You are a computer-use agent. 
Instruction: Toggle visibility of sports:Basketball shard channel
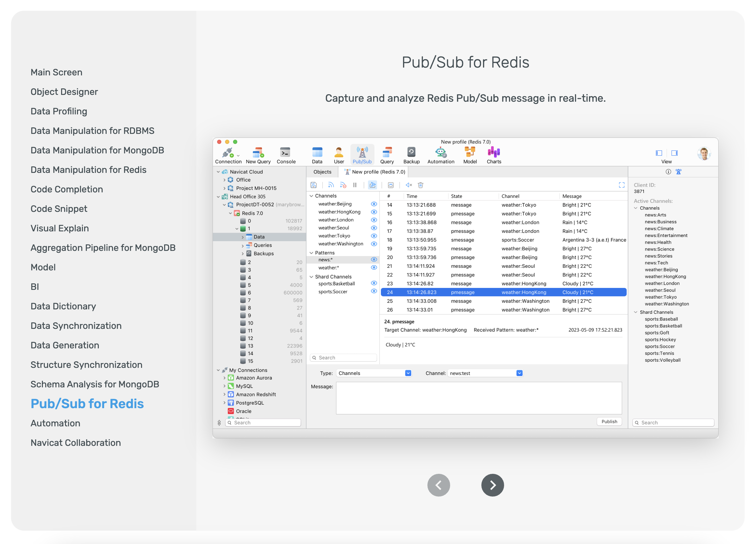374,283
